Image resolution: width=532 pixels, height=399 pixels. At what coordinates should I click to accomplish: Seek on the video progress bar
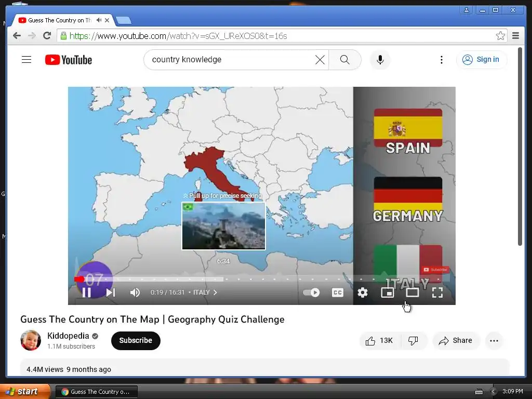click(x=262, y=279)
